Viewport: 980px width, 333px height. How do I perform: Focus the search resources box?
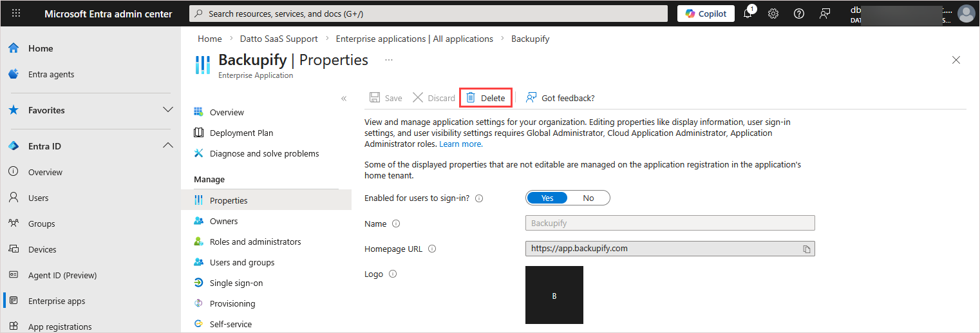click(x=428, y=14)
